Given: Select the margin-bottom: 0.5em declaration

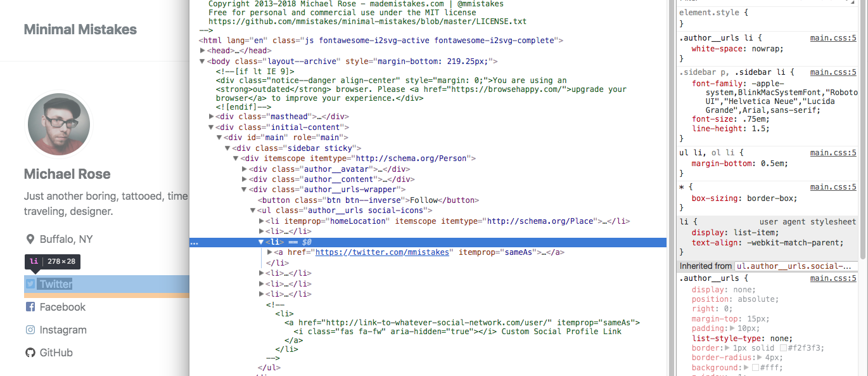Looking at the screenshot, I should tap(739, 164).
